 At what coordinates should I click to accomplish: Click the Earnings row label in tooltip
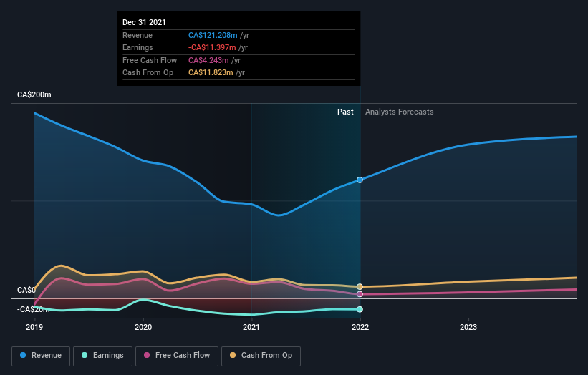138,47
